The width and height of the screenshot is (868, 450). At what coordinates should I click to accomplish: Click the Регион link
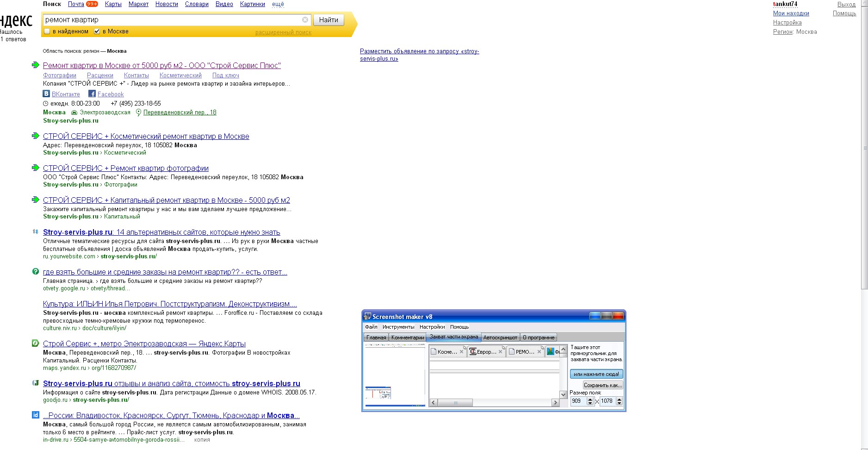(x=783, y=32)
